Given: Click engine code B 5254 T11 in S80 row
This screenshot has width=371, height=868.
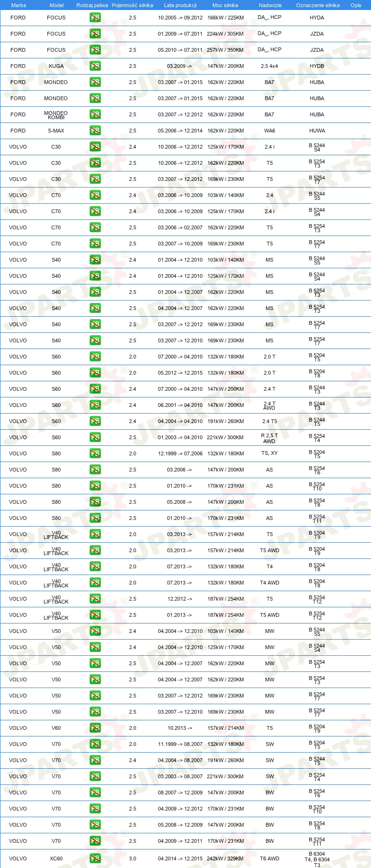Looking at the screenshot, I should (317, 519).
